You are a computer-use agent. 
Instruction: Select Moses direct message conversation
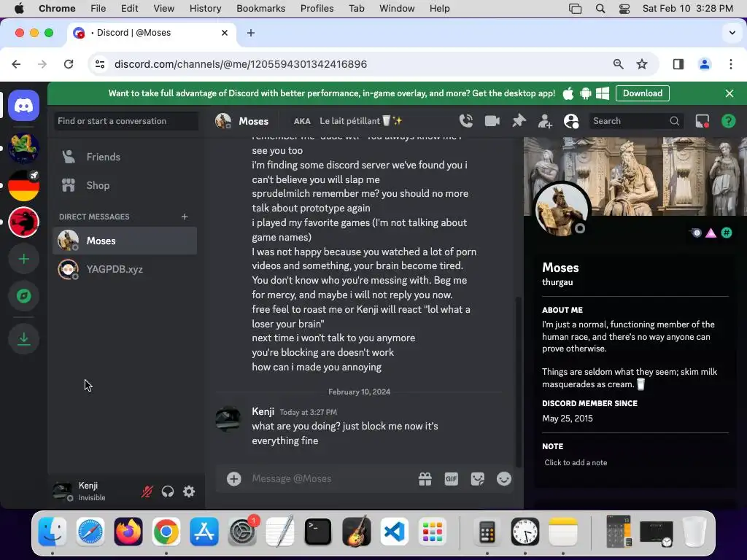[124, 241]
